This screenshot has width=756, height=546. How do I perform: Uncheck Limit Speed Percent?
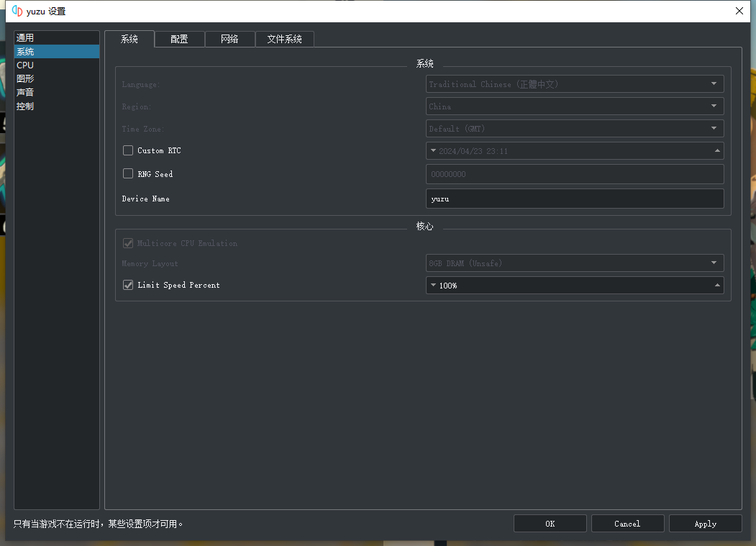pyautogui.click(x=128, y=286)
